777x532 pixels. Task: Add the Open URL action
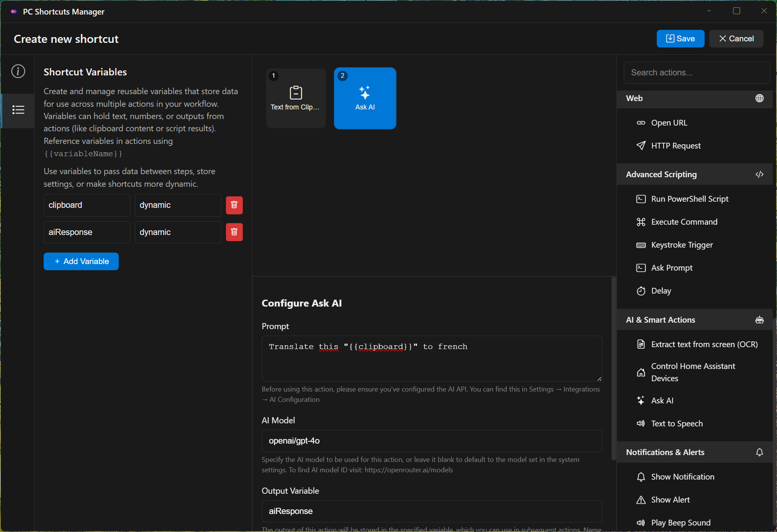[669, 123]
